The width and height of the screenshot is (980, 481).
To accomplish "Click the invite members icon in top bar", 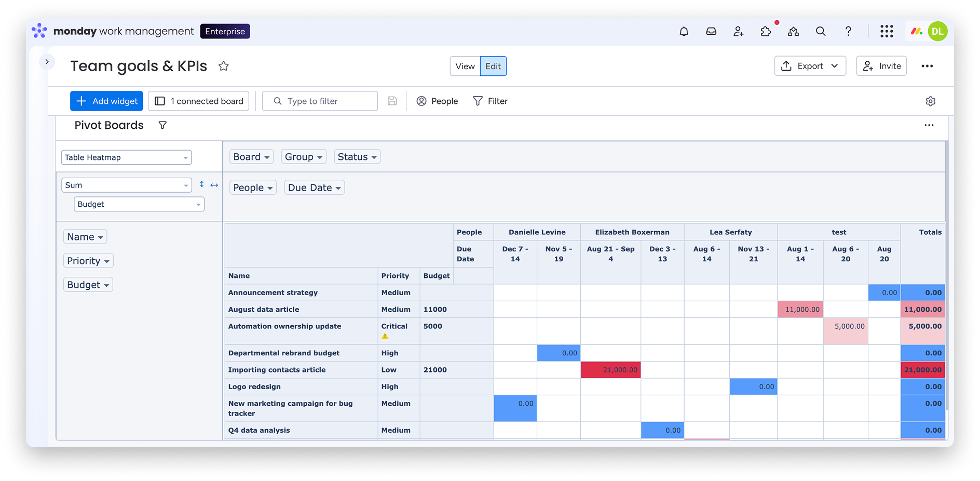I will click(738, 32).
